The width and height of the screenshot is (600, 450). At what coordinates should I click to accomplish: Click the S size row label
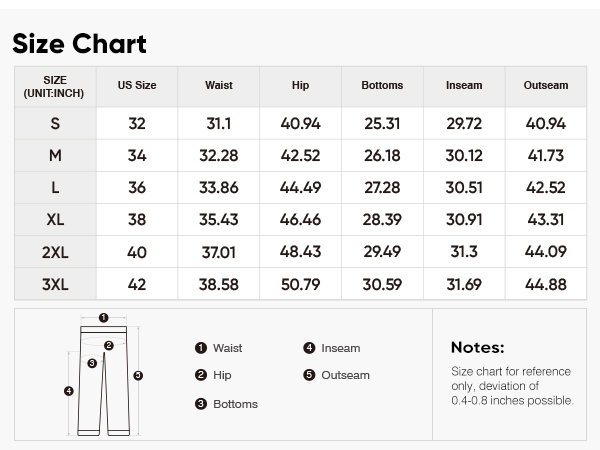coord(55,124)
